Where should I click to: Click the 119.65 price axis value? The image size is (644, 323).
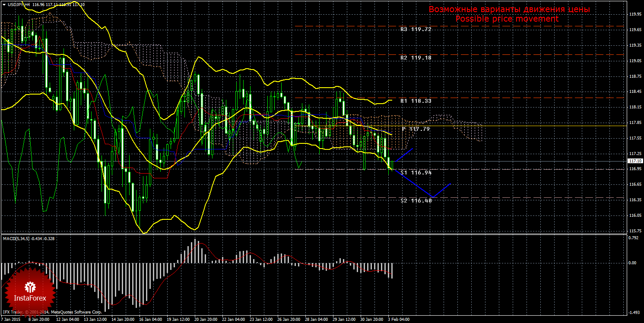click(x=635, y=30)
